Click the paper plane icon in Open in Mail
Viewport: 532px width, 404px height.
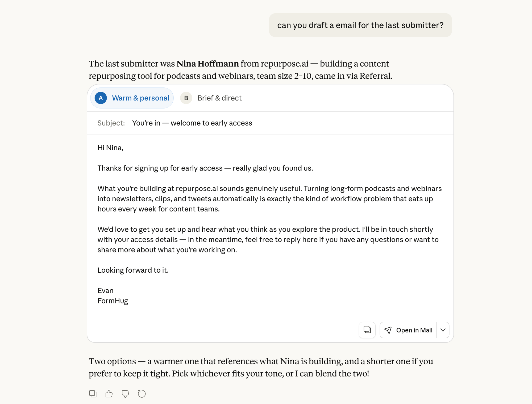point(388,330)
